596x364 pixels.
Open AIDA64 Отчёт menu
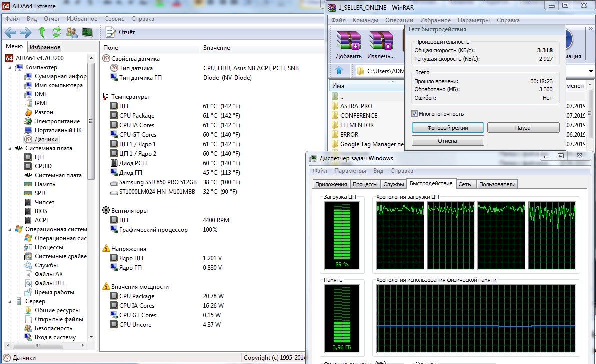click(x=51, y=19)
